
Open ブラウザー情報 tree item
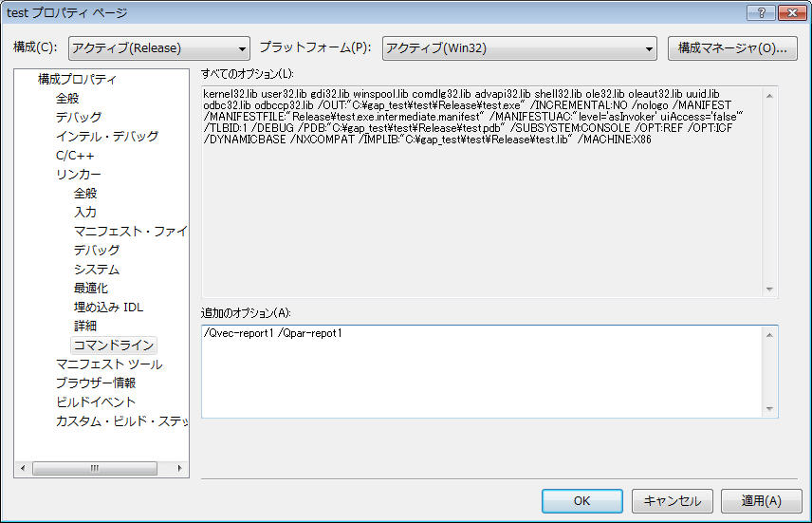pyautogui.click(x=96, y=383)
